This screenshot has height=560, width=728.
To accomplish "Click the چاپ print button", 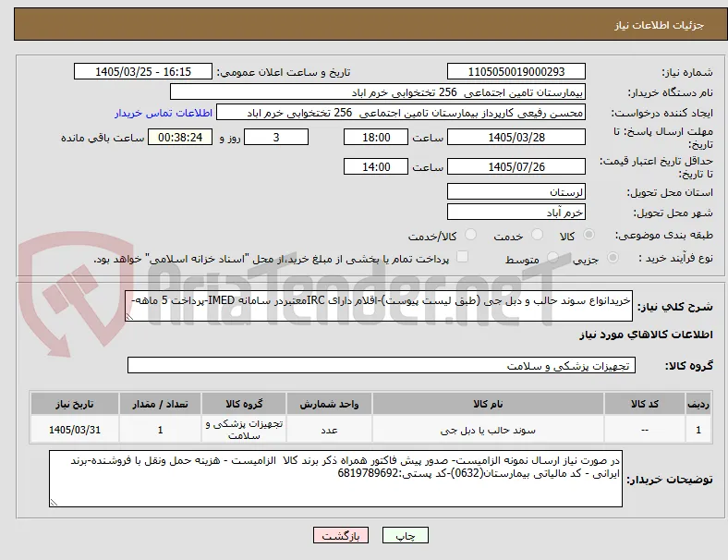I will pyautogui.click(x=406, y=535).
